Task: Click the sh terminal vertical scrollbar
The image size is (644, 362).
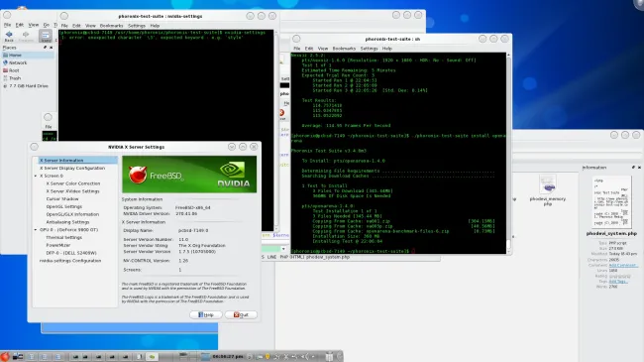Action: pyautogui.click(x=508, y=152)
